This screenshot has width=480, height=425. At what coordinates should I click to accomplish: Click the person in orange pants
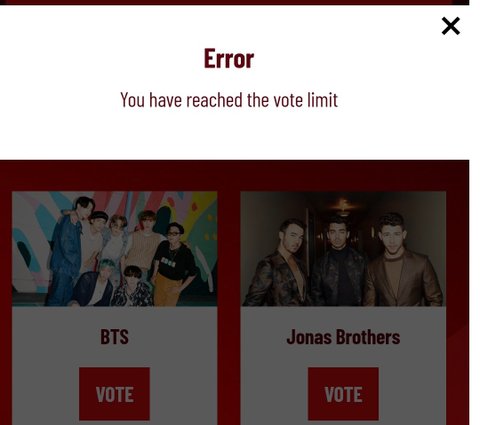169,290
